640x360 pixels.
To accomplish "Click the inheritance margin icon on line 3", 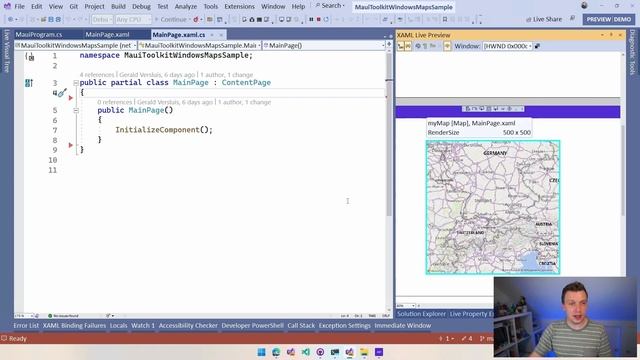I will click(x=29, y=83).
